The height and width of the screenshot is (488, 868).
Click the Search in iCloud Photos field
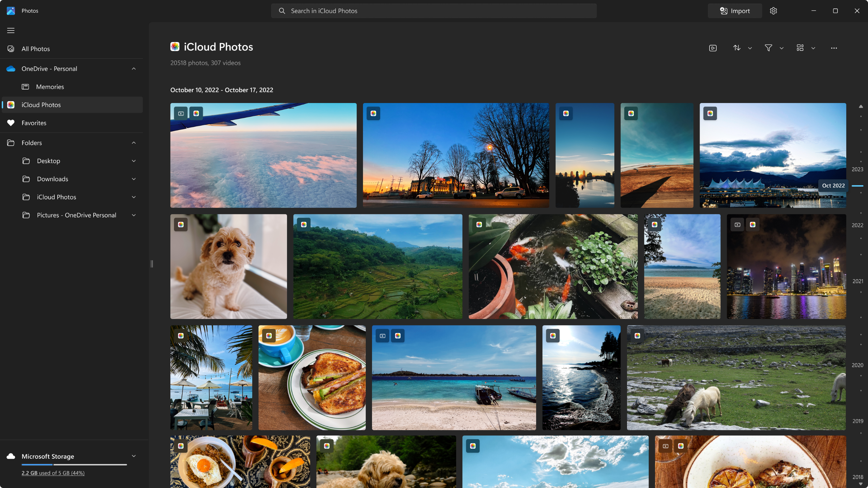(x=433, y=11)
